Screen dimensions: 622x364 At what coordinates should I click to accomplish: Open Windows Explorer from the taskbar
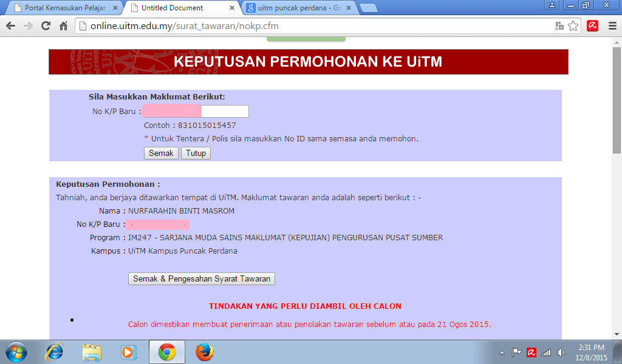pyautogui.click(x=92, y=352)
